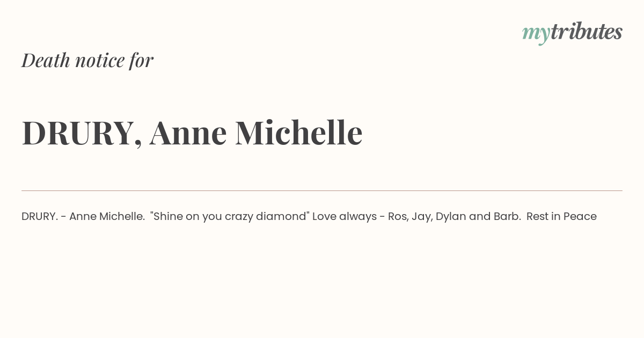Click the phrase "Rest in Peace"
The image size is (644, 338).
tap(561, 216)
